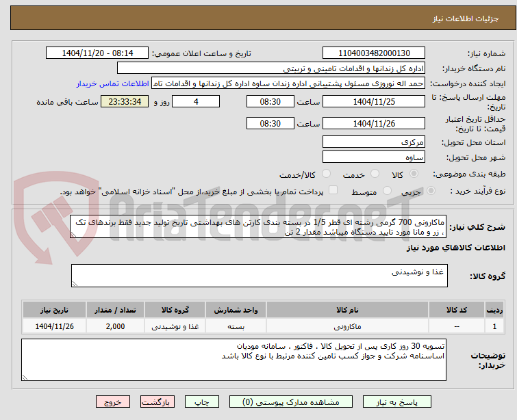
Task: Toggle the اسناد خزانه اسلامی payment checkbox
Action: tap(333, 189)
